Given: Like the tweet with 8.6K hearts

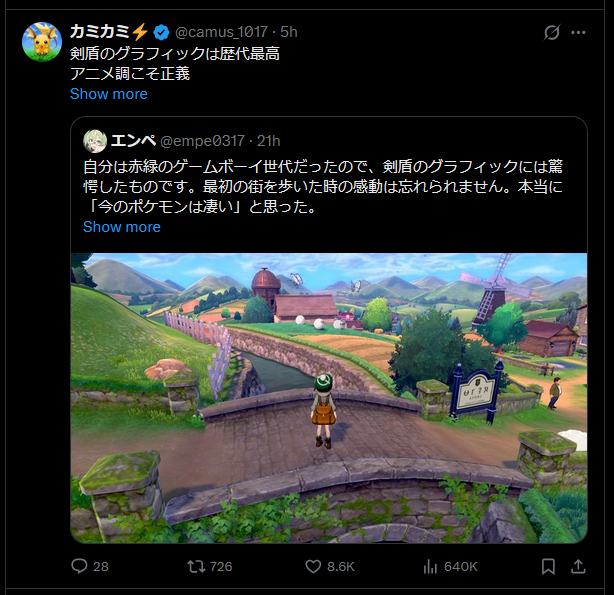Looking at the screenshot, I should click(313, 566).
